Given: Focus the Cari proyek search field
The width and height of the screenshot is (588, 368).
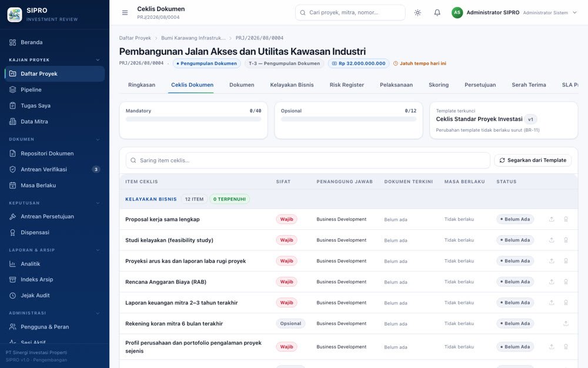Looking at the screenshot, I should (x=350, y=12).
